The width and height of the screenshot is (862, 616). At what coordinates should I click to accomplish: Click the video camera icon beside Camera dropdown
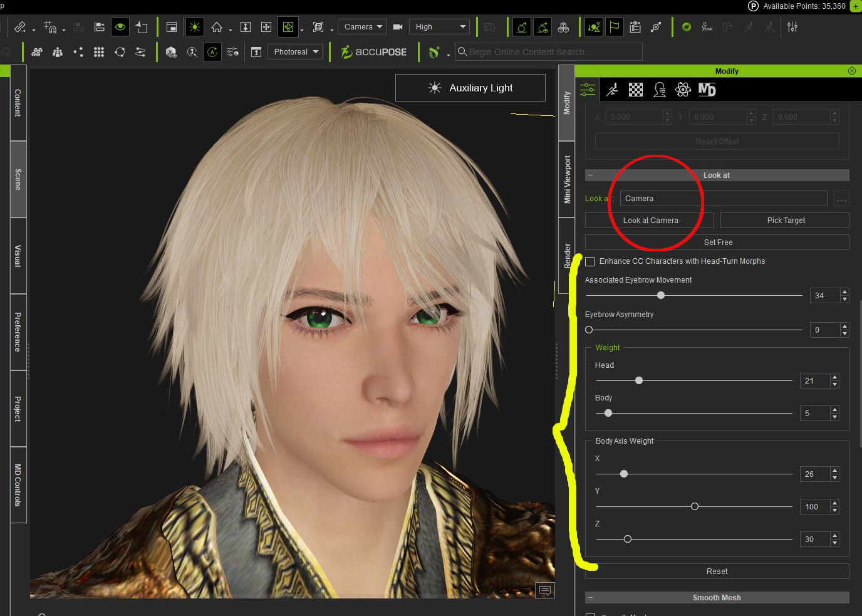(397, 27)
